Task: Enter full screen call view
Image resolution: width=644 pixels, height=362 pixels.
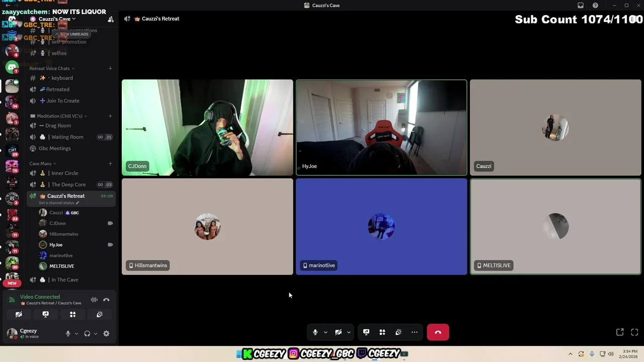Action: [x=634, y=332]
